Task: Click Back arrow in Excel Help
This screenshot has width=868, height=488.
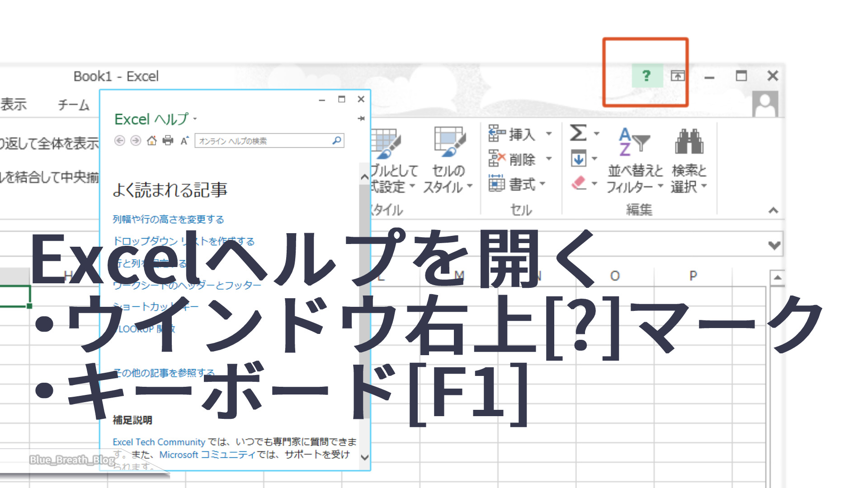Action: tap(120, 141)
